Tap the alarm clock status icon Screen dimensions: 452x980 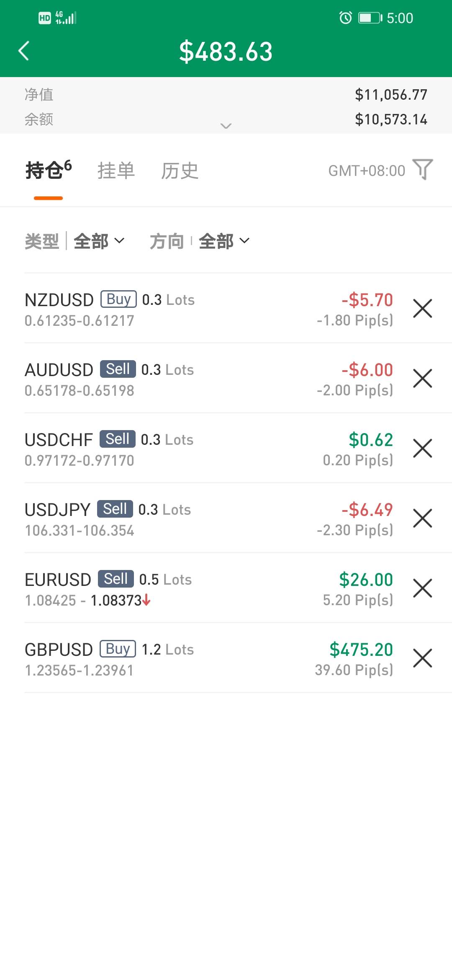pos(346,18)
